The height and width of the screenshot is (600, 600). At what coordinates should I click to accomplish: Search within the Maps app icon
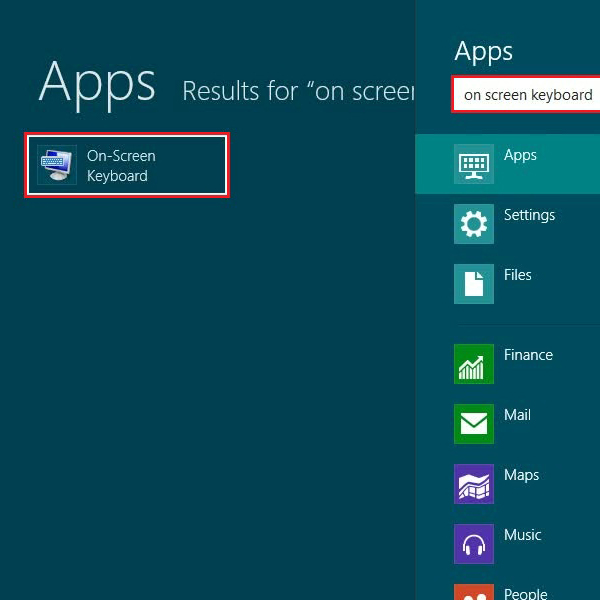(x=474, y=484)
